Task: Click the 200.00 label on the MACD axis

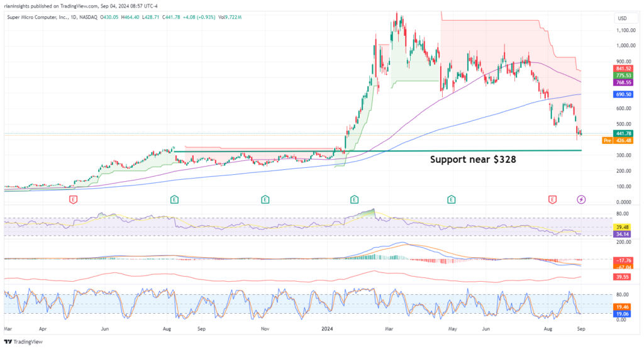Action: [623, 242]
